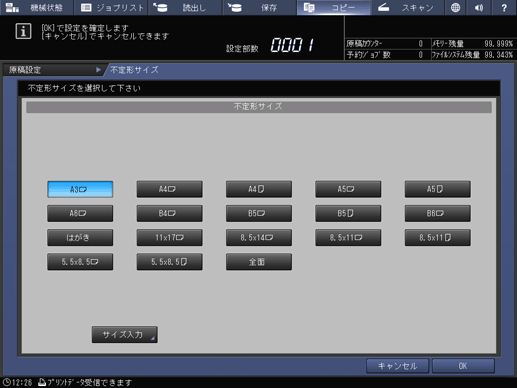This screenshot has height=388, width=517.
Task: Click the speaker sound icon
Action: 479,7
